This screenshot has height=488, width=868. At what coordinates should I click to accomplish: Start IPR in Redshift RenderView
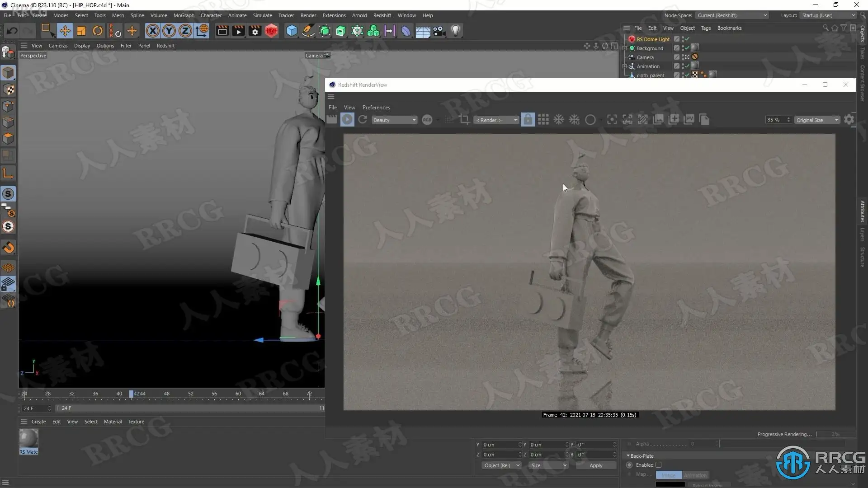point(347,120)
